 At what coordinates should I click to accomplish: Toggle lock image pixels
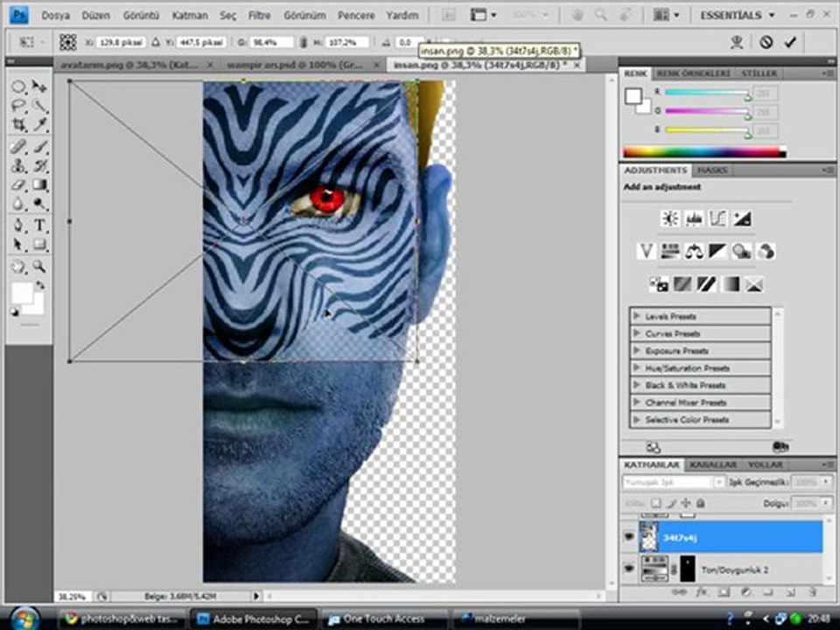tap(671, 503)
